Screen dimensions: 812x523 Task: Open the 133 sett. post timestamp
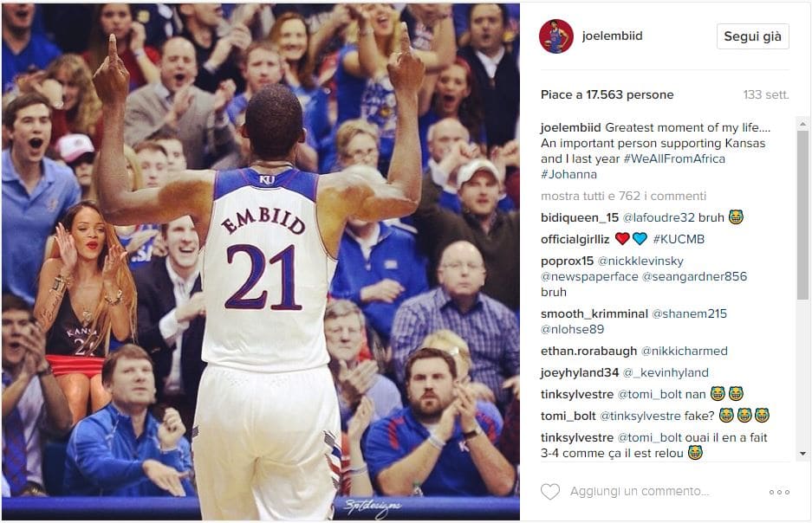766,94
